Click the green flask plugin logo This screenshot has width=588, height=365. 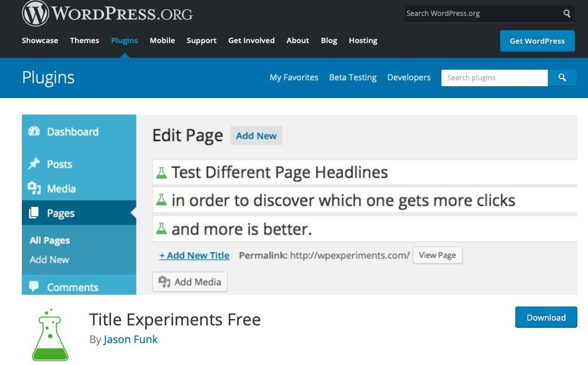point(50,335)
